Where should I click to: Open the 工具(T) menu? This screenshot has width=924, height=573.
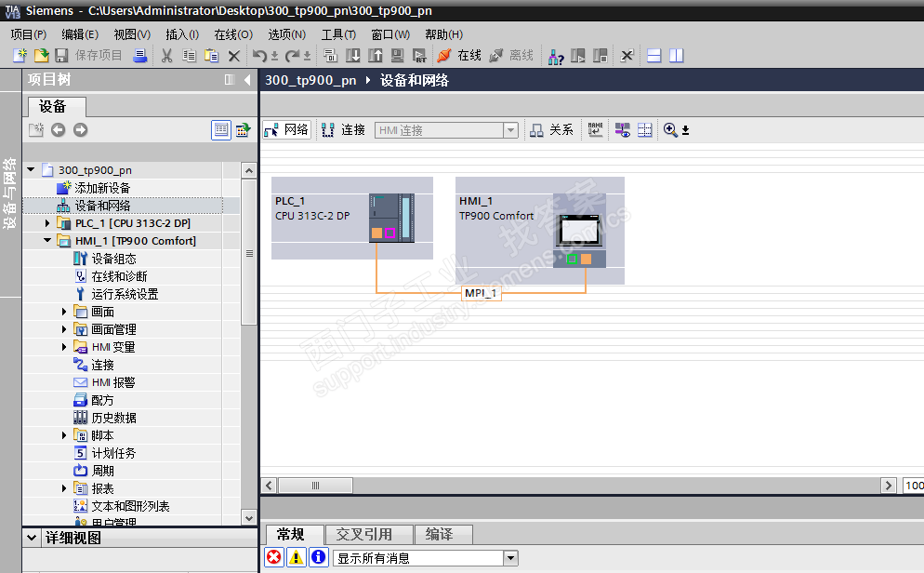[338, 34]
